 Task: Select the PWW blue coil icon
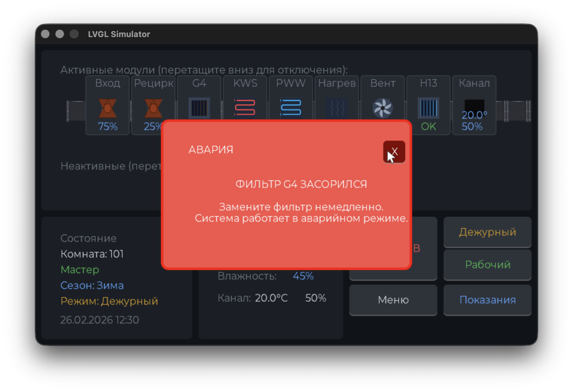click(291, 107)
